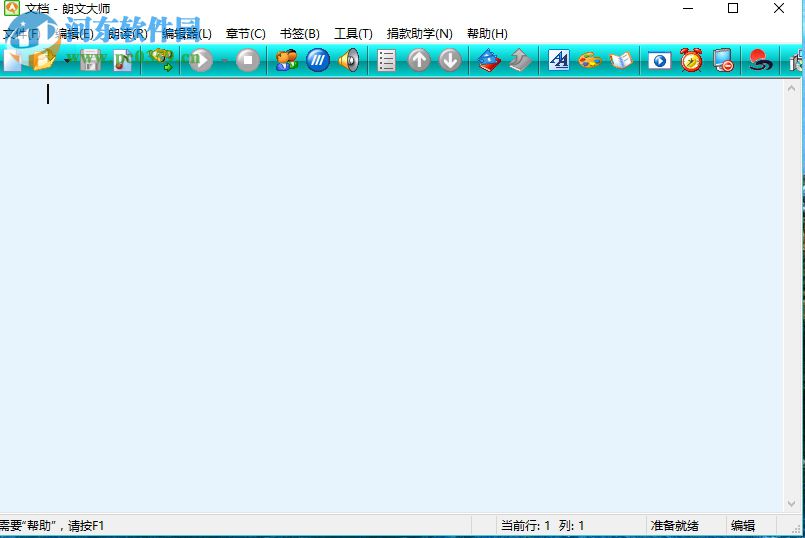Click the open folder toolbar icon
805x538 pixels.
click(x=43, y=61)
